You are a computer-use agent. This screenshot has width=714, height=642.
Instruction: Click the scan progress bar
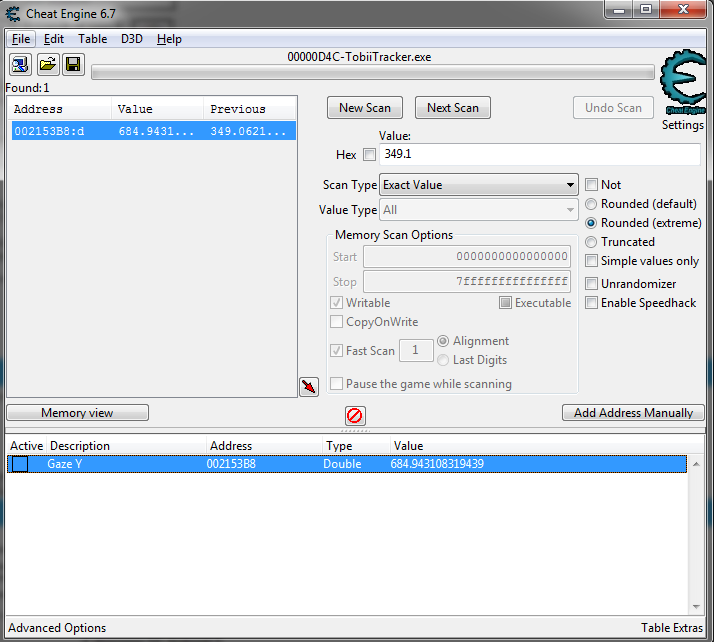(x=372, y=72)
